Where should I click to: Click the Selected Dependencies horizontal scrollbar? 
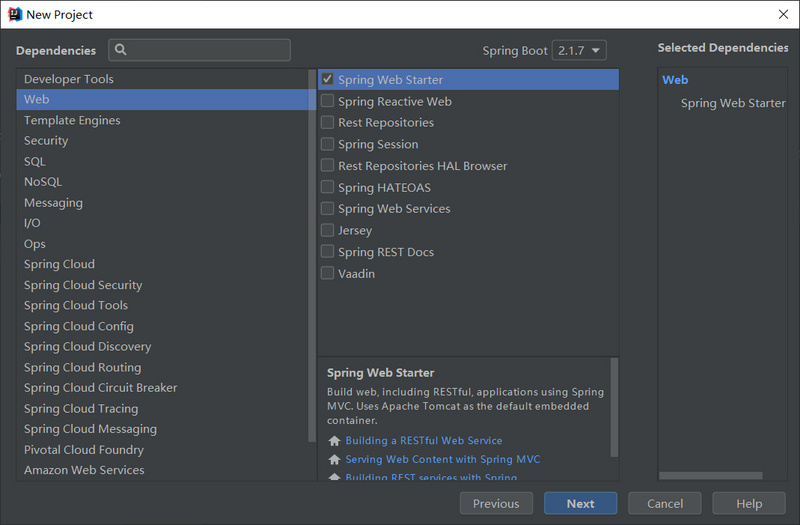click(x=711, y=476)
